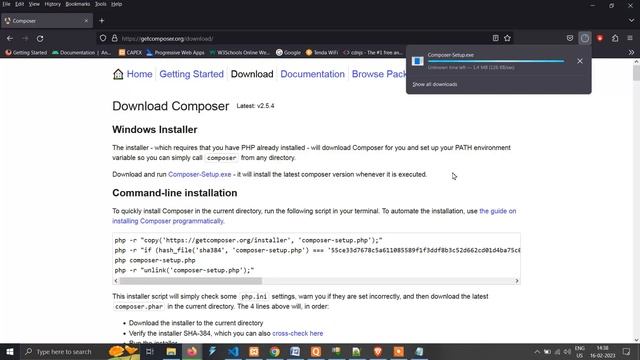The height and width of the screenshot is (360, 640).
Task: Click the Composer-Setup.exe download link
Action: pyautogui.click(x=200, y=174)
